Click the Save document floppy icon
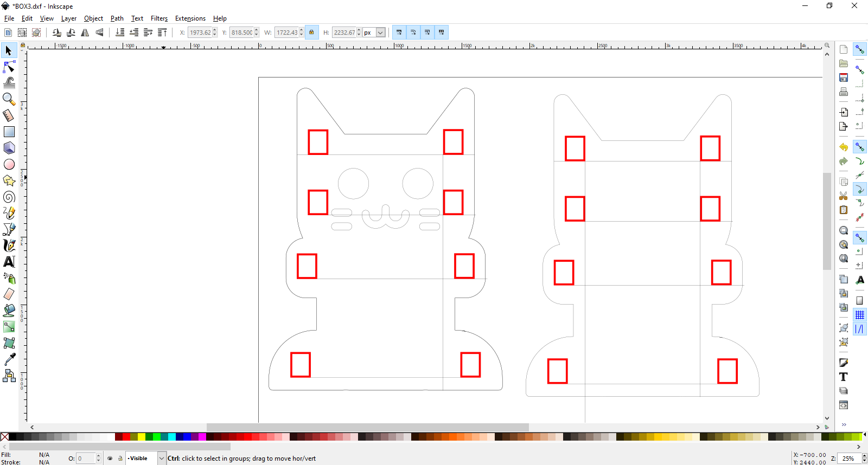Image resolution: width=868 pixels, height=465 pixels. point(844,77)
